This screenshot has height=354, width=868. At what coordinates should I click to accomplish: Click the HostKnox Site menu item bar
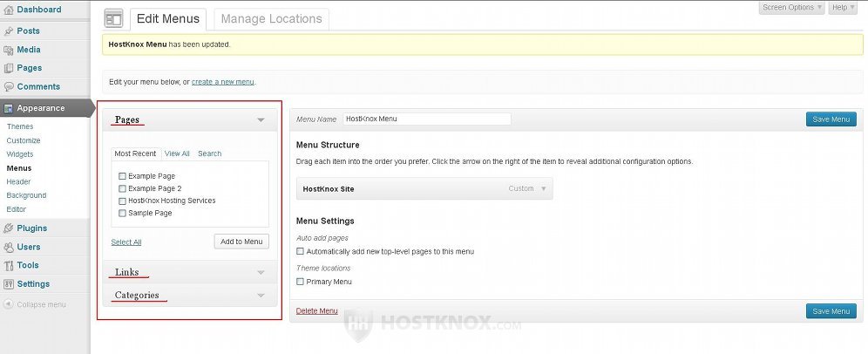click(x=424, y=189)
